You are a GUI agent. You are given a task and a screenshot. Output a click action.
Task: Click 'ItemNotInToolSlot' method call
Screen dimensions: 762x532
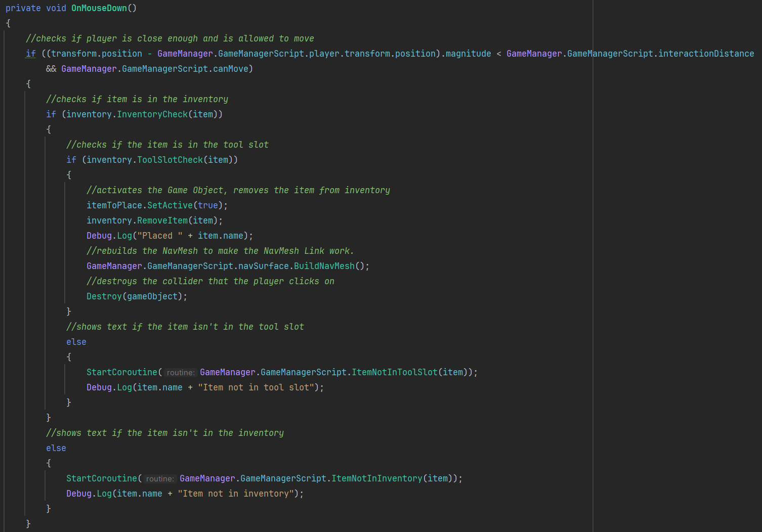pos(395,372)
